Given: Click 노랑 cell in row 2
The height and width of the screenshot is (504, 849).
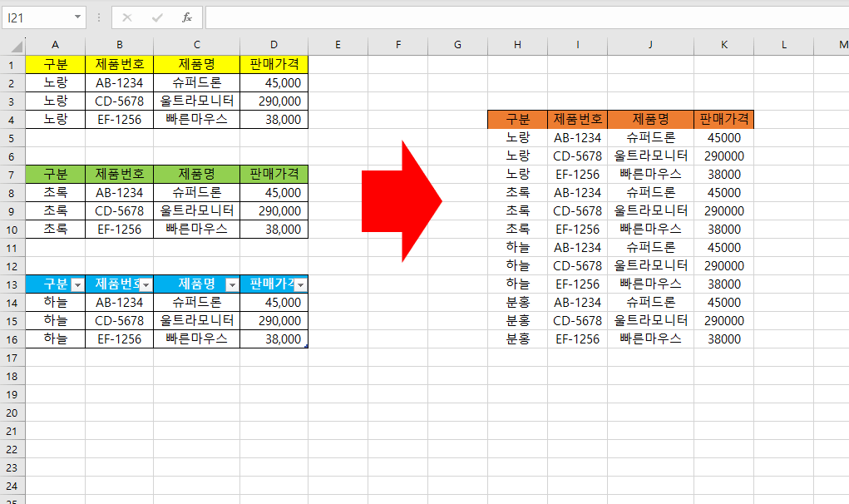Looking at the screenshot, I should 55,83.
